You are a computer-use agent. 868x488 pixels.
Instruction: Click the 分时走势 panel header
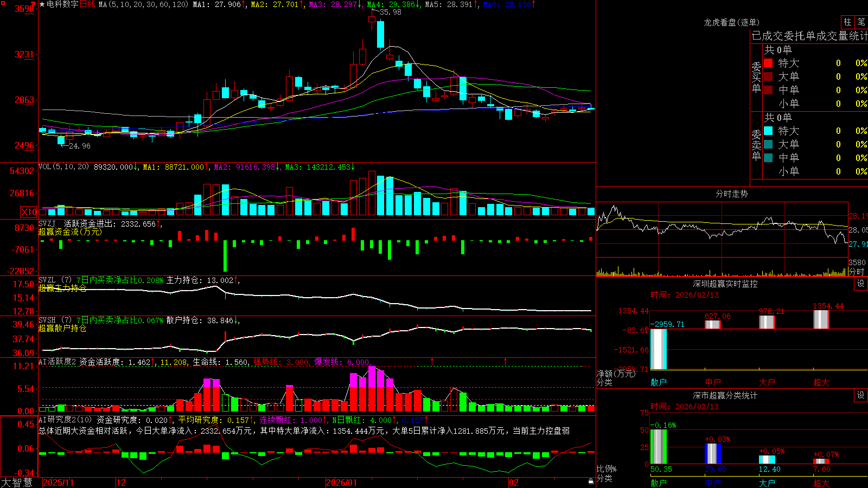[x=731, y=194]
